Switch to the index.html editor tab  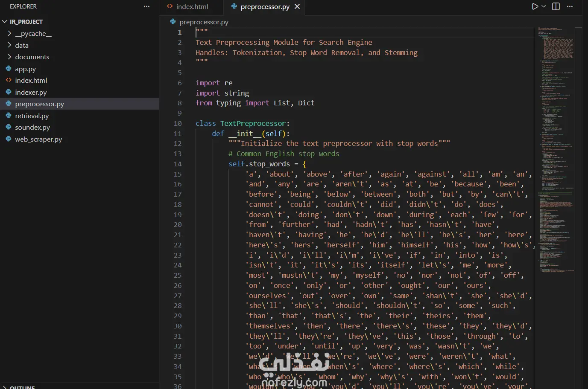click(191, 6)
